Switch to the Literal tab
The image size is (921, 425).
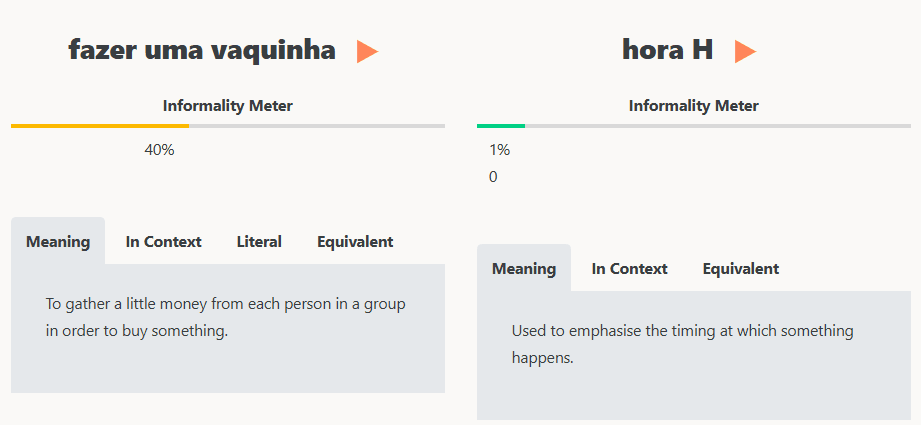(259, 242)
